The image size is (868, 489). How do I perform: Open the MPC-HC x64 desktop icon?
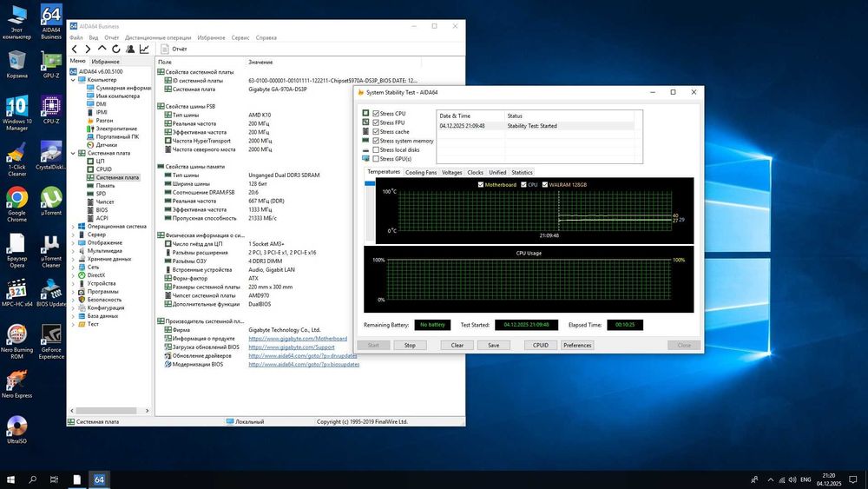click(16, 293)
